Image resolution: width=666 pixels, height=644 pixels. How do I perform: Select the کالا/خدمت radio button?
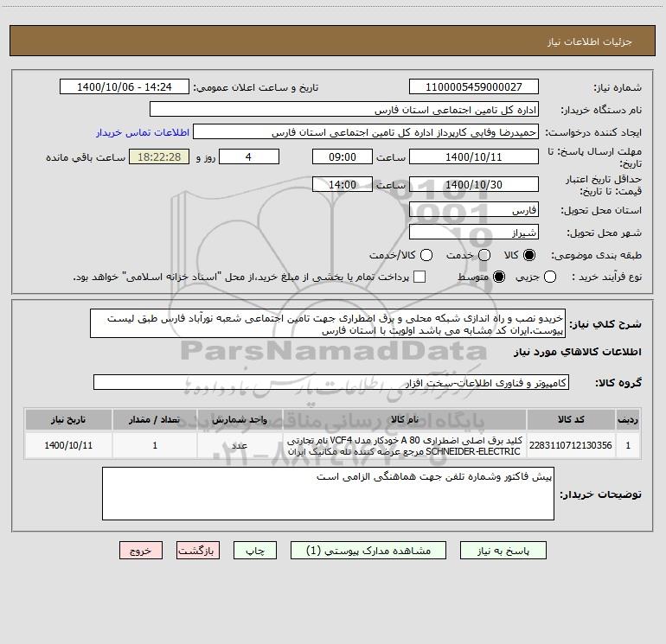(x=426, y=255)
